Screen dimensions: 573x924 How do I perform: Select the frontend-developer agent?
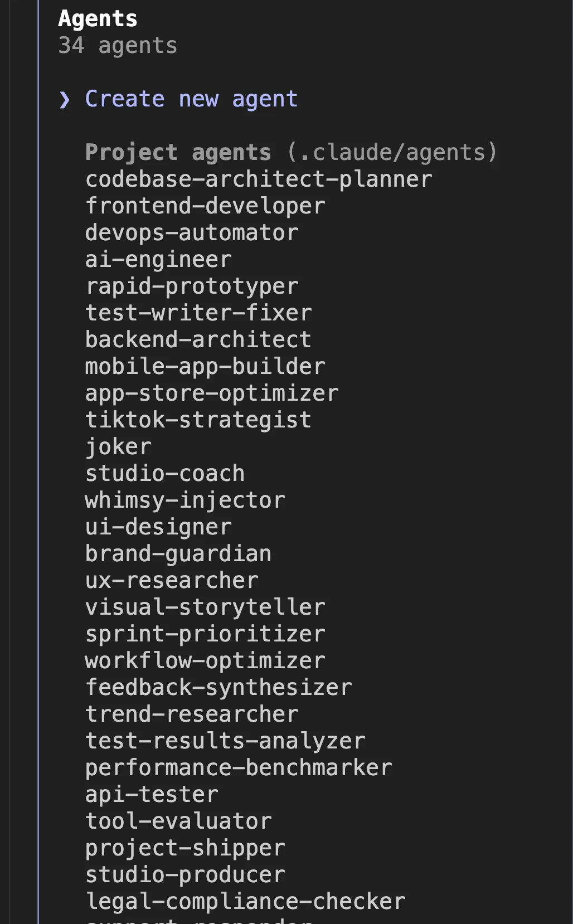point(205,206)
